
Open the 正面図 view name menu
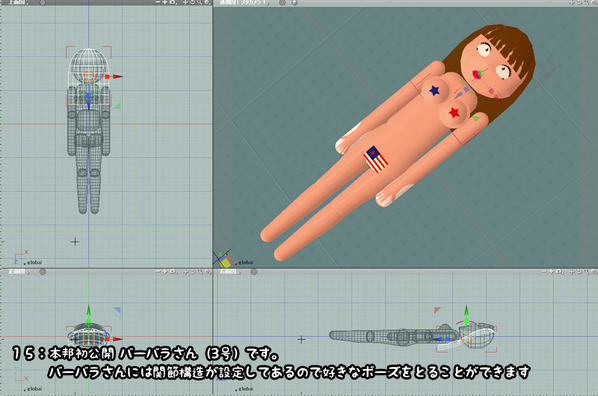(19, 272)
